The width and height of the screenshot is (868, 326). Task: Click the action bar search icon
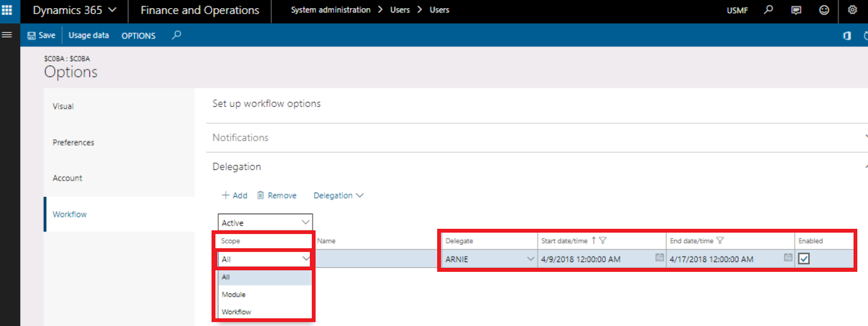(176, 35)
